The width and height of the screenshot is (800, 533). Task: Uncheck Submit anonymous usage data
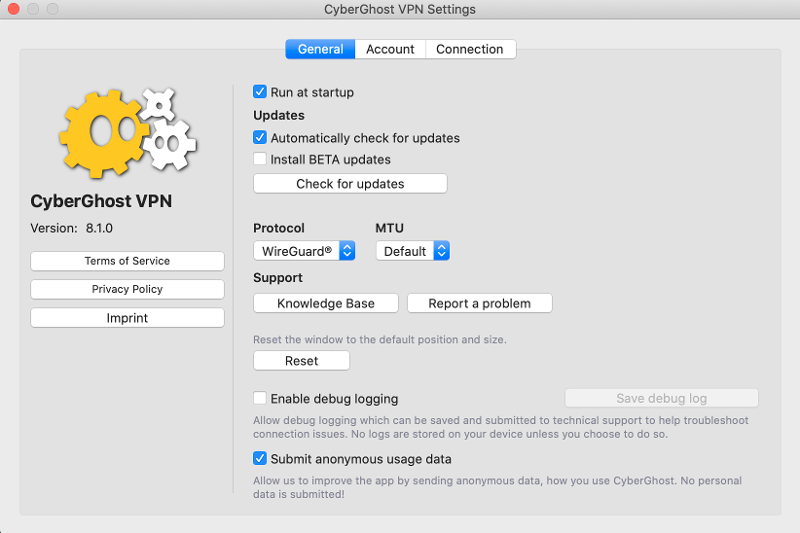point(260,459)
